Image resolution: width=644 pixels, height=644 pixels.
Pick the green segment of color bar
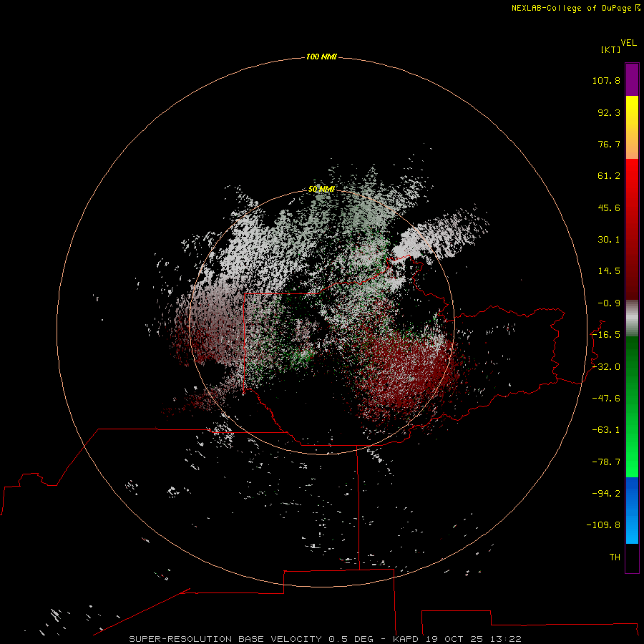(632, 406)
